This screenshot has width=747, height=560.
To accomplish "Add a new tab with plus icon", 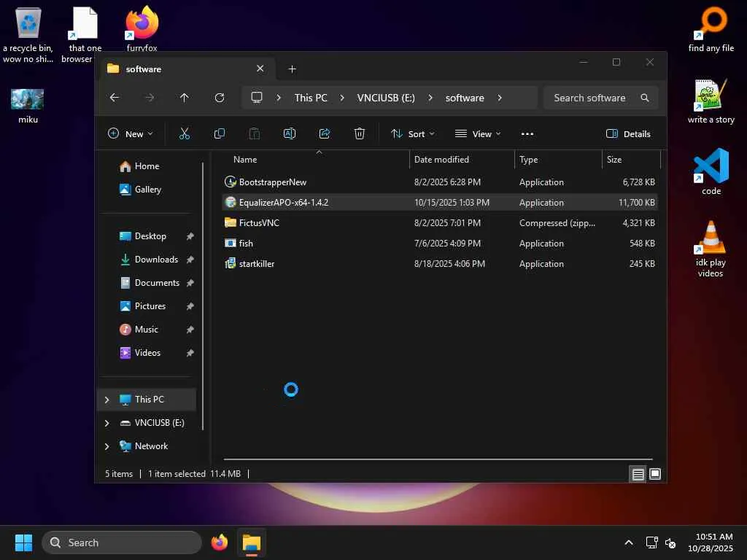I will pos(293,69).
